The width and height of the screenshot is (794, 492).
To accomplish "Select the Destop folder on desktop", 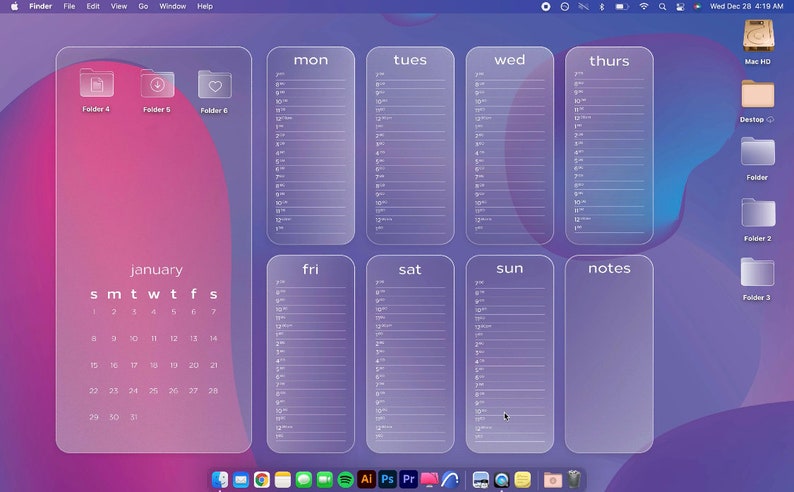I will tap(758, 94).
